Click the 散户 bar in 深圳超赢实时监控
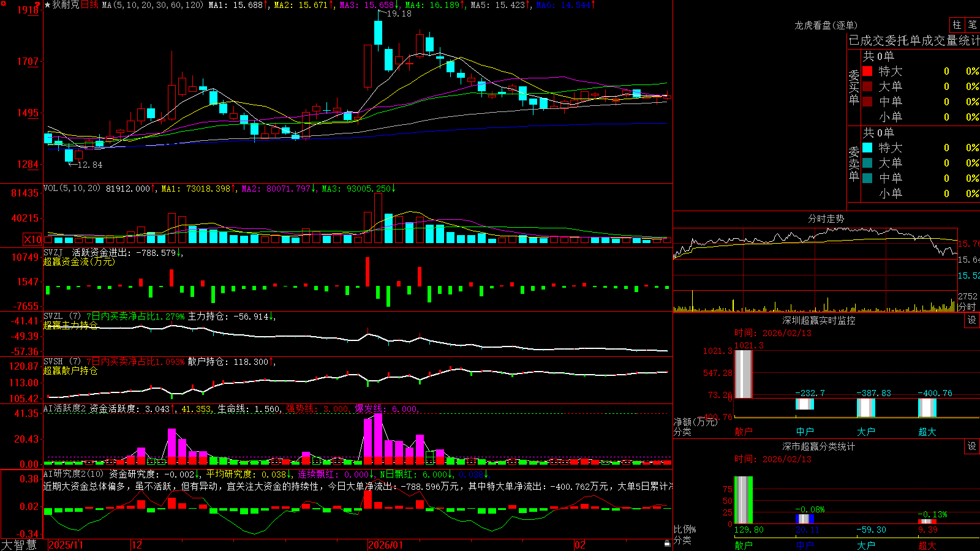Image resolution: width=980 pixels, height=551 pixels. [x=743, y=374]
